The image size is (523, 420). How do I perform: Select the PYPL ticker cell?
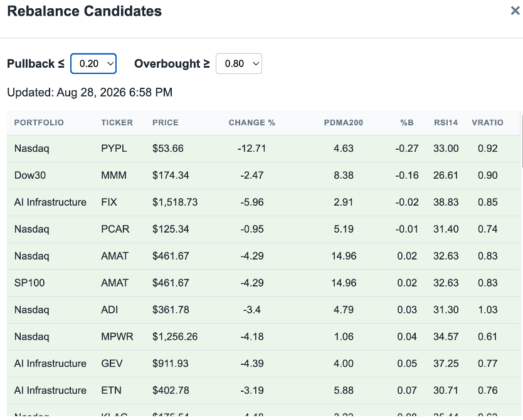114,149
